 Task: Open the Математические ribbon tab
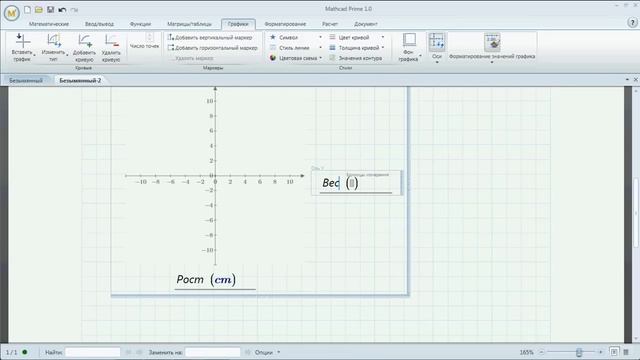tap(49, 24)
